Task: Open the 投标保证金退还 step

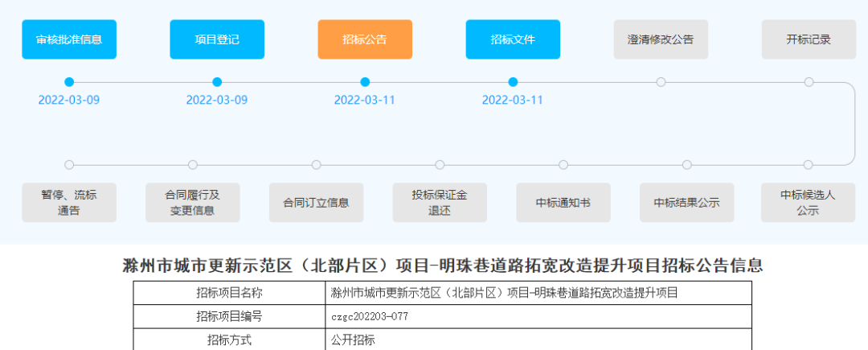Action: tap(440, 203)
